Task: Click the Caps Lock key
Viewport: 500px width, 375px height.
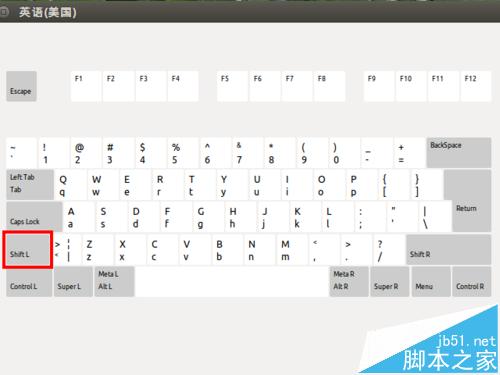Action: (x=34, y=217)
